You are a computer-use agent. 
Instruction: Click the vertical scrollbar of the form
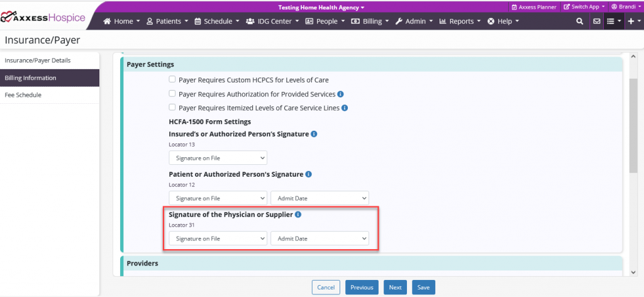(x=633, y=126)
